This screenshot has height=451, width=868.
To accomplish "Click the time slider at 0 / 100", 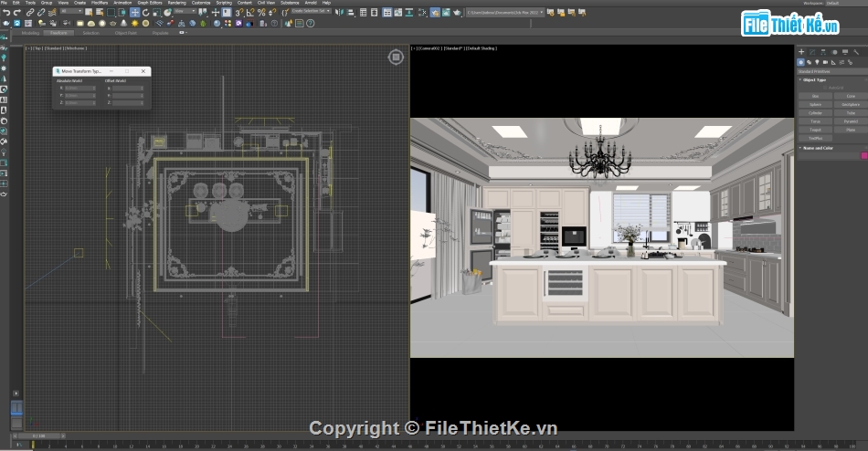I will [x=38, y=436].
